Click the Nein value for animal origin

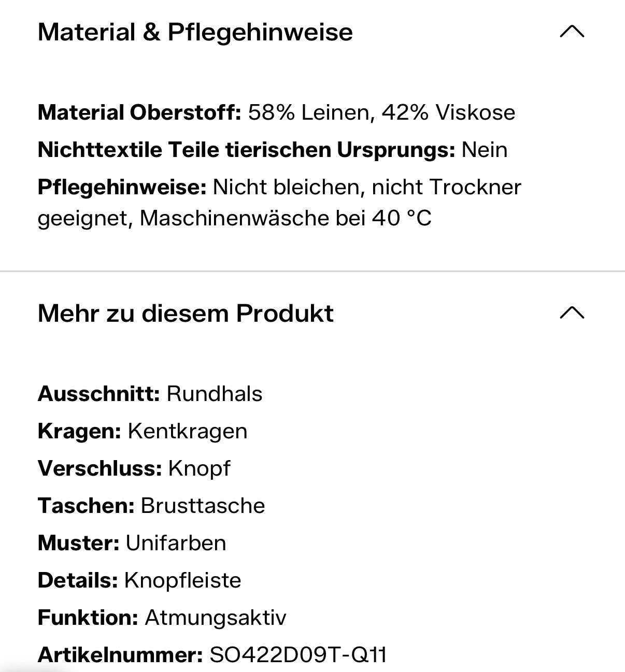point(485,150)
